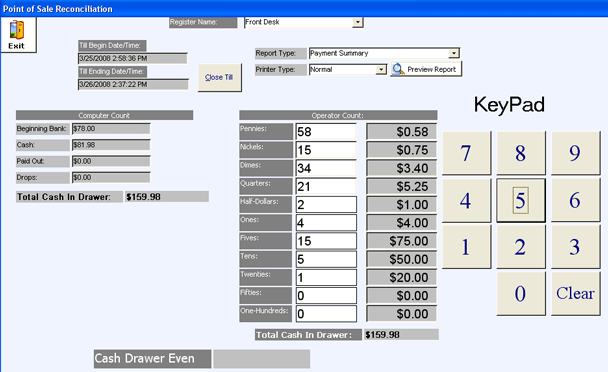The width and height of the screenshot is (608, 372).
Task: Click the Twenties $20.00 amount
Action: point(401,278)
